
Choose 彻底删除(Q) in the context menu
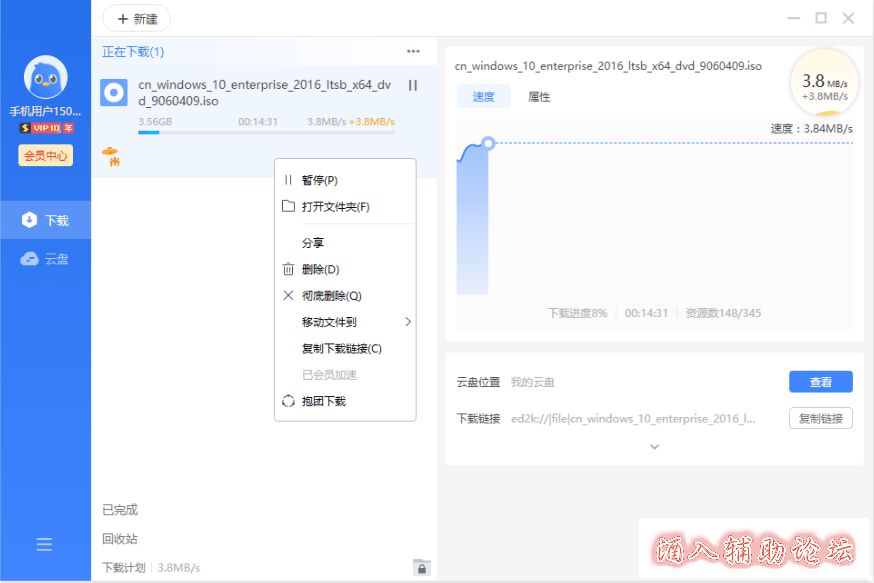pyautogui.click(x=345, y=295)
